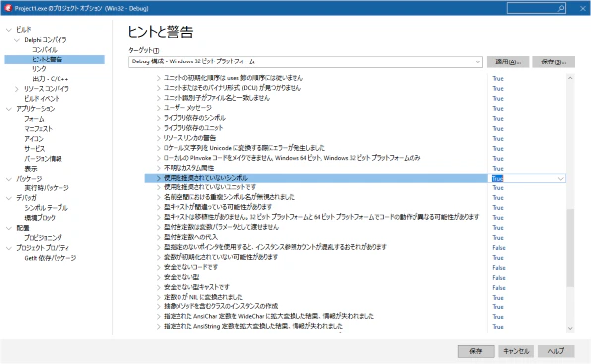The width and height of the screenshot is (591, 364).
Task: Open the サービス settings page
Action: tap(34, 149)
